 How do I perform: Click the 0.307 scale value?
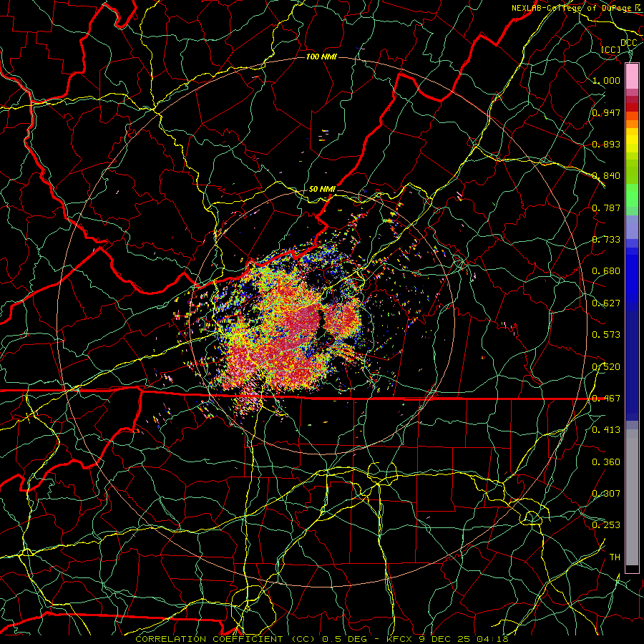click(x=606, y=494)
